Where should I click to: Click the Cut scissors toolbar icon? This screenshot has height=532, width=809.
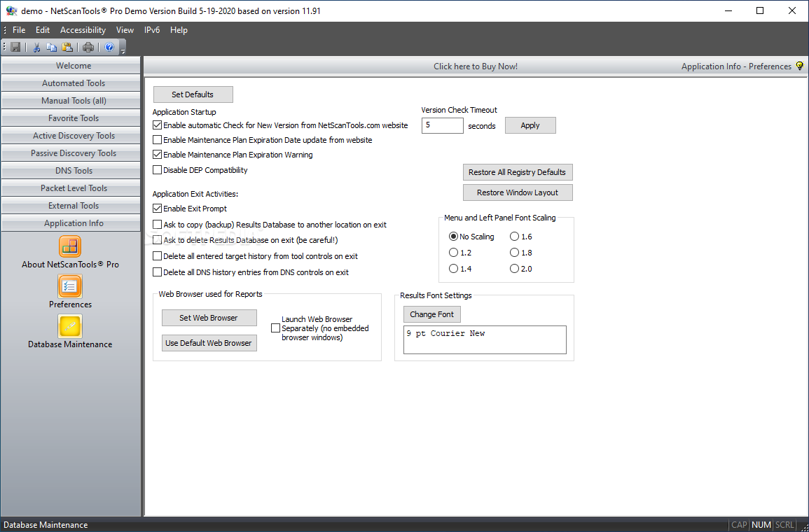point(36,48)
